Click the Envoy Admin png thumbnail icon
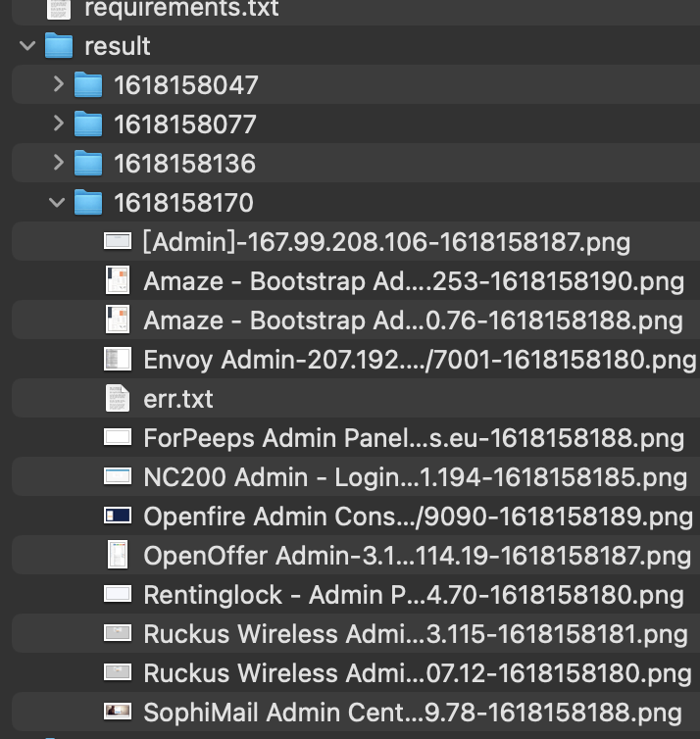700x739 pixels. tap(118, 360)
